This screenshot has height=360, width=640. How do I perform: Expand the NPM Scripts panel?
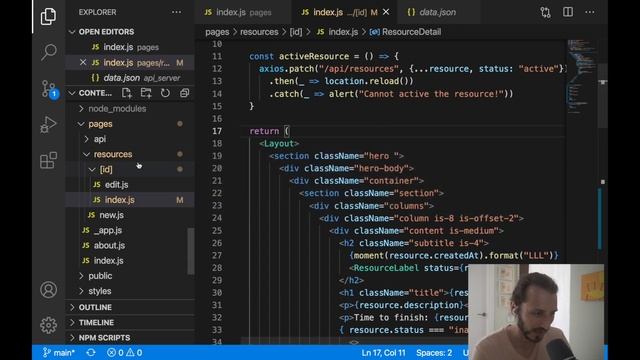tap(104, 338)
